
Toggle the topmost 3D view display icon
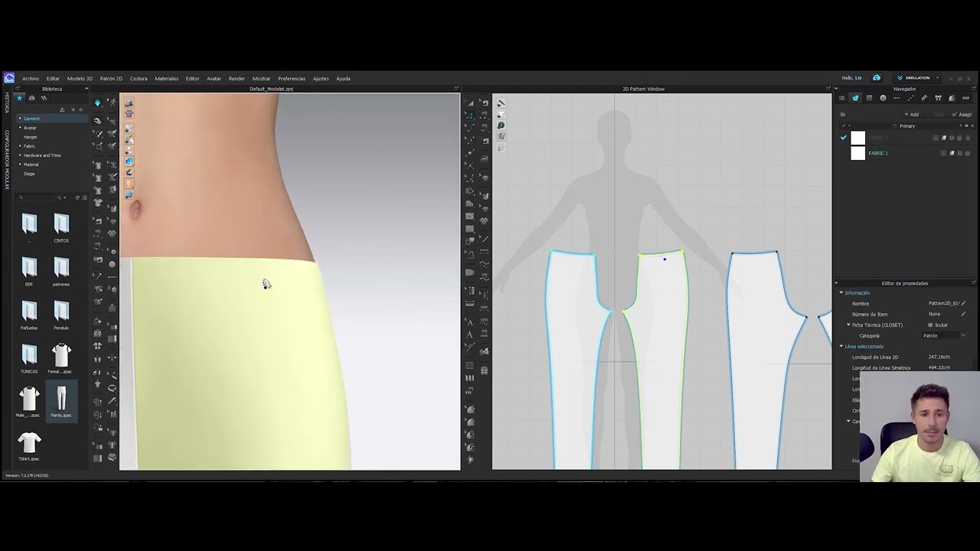tap(129, 103)
